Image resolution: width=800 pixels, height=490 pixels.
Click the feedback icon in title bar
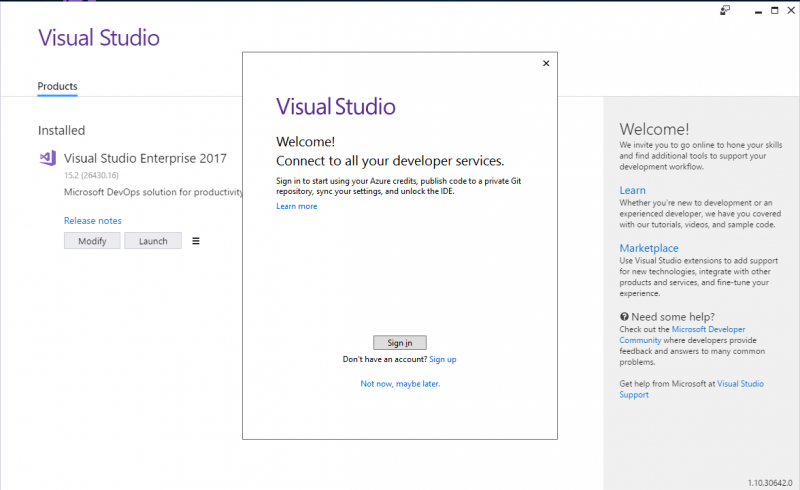pyautogui.click(x=724, y=10)
